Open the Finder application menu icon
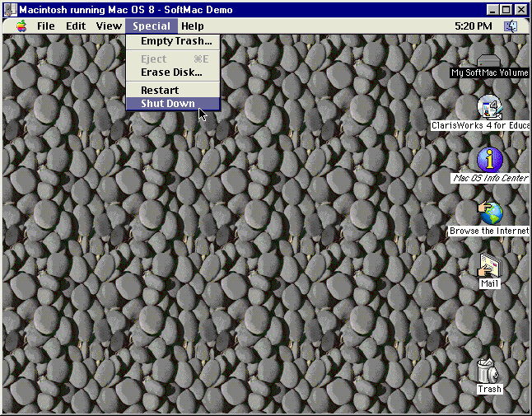This screenshot has height=416, width=532. tap(511, 26)
